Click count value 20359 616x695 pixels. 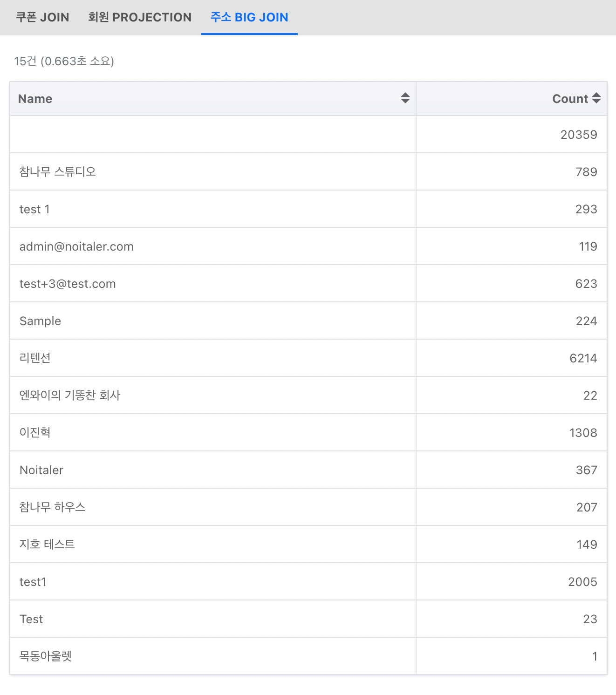point(578,135)
